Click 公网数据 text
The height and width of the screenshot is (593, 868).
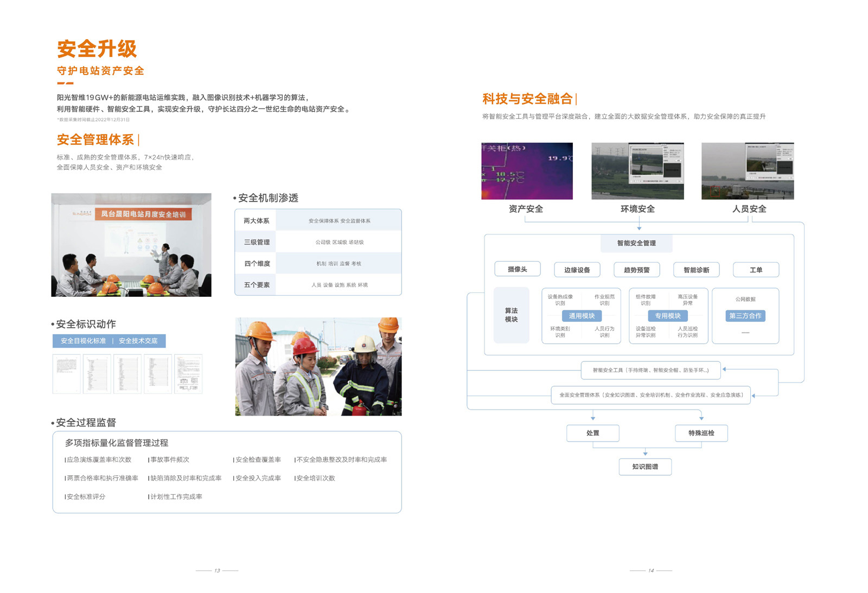pos(745,299)
